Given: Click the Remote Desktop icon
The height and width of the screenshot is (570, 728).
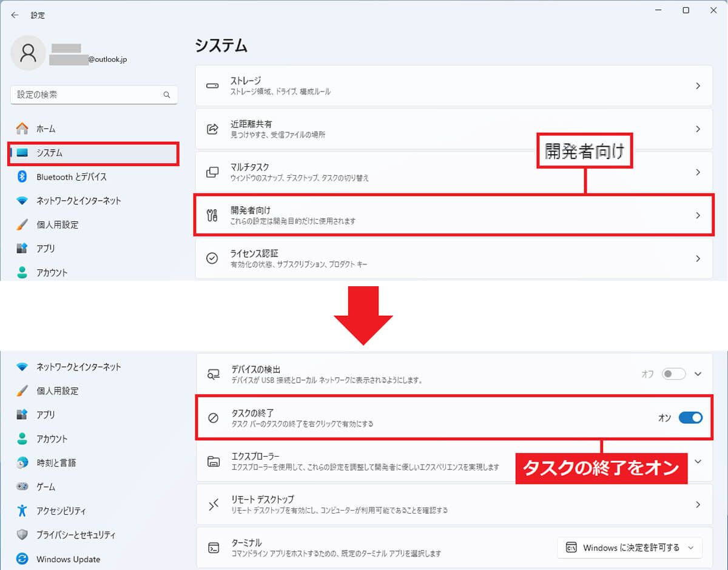Looking at the screenshot, I should coord(214,505).
